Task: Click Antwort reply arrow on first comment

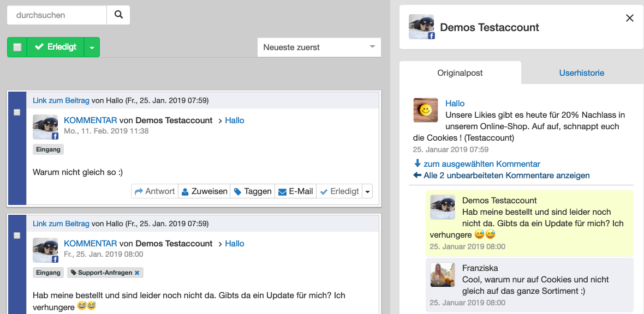Action: (x=155, y=191)
